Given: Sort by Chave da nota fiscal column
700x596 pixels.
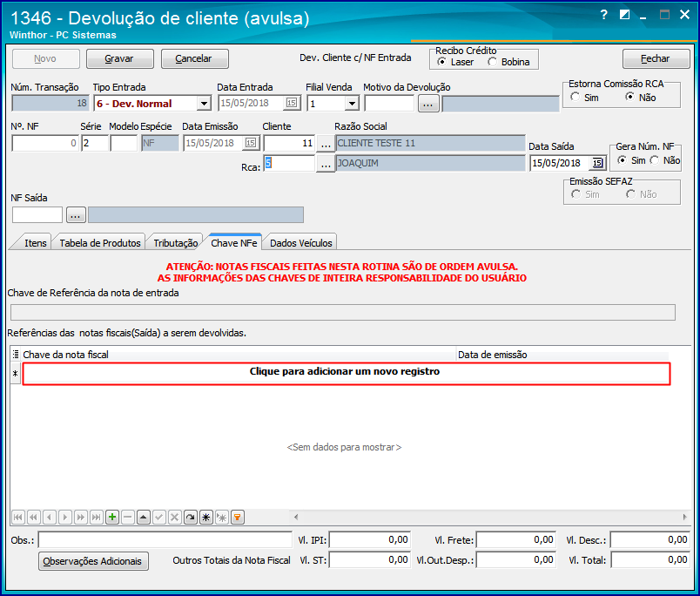Looking at the screenshot, I should pyautogui.click(x=239, y=355).
